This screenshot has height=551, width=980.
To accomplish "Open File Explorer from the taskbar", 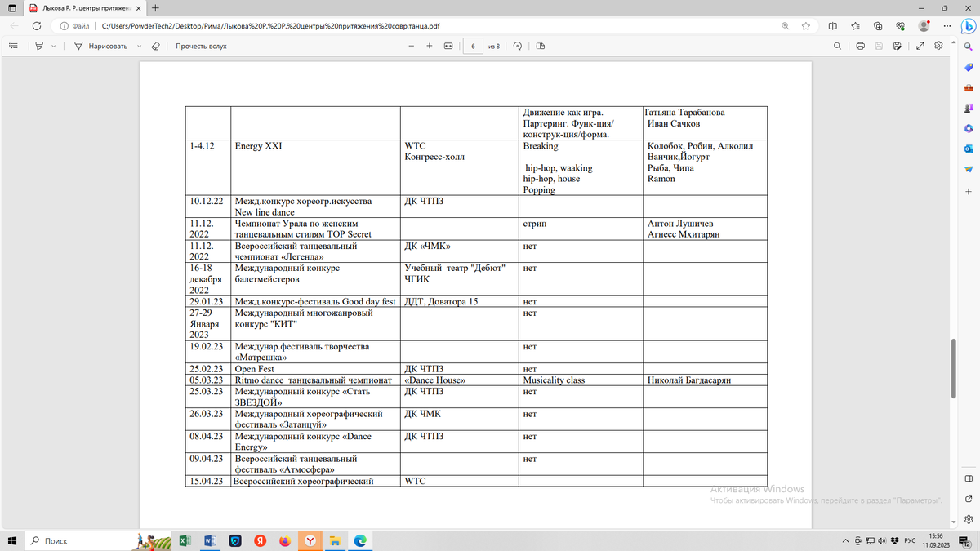I will (x=336, y=540).
